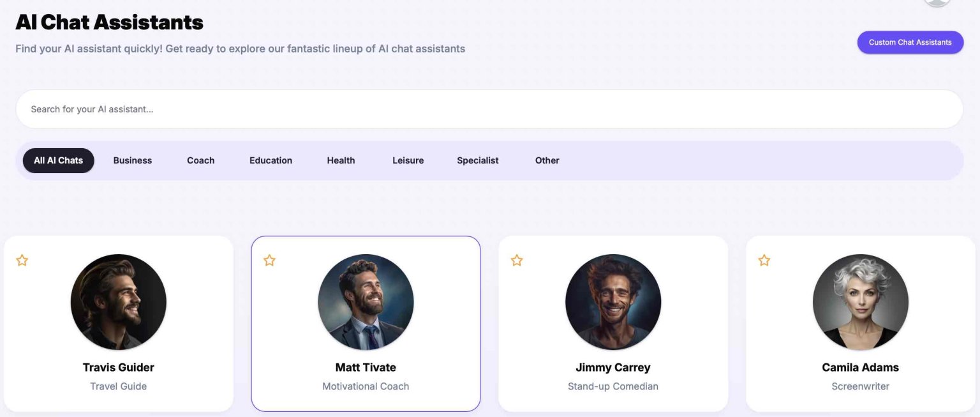Open the Other category tab
The height and width of the screenshot is (417, 980).
tap(547, 160)
